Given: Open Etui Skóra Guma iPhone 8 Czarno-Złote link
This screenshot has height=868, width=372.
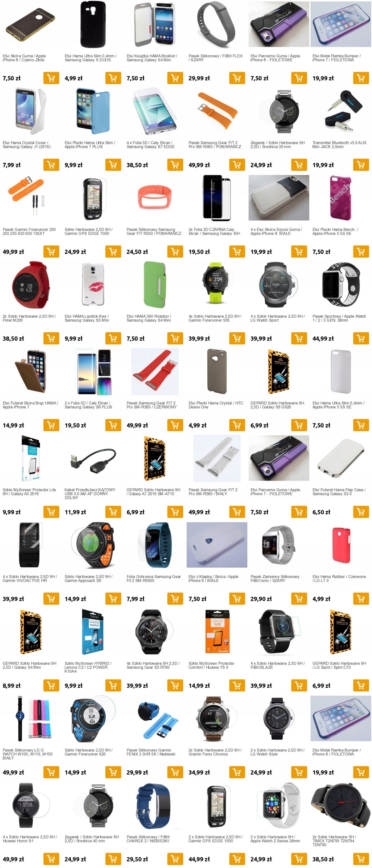Looking at the screenshot, I should pos(24,58).
